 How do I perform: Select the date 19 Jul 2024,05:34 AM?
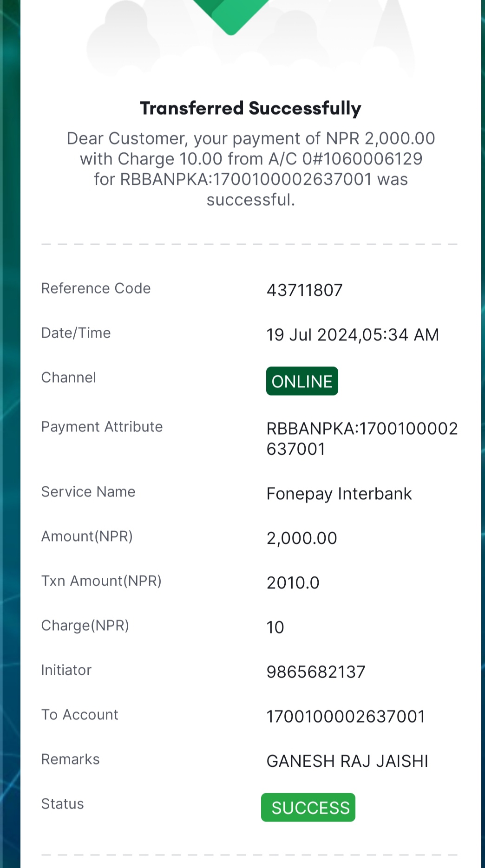click(x=353, y=335)
